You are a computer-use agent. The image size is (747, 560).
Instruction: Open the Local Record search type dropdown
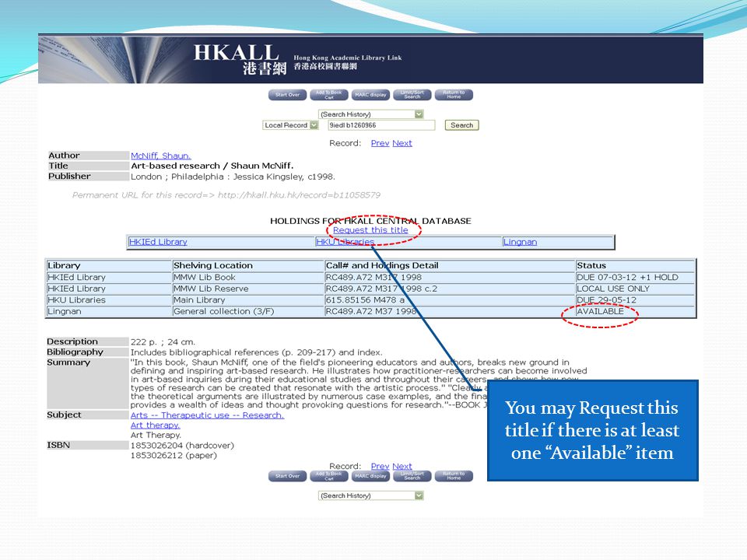(290, 125)
